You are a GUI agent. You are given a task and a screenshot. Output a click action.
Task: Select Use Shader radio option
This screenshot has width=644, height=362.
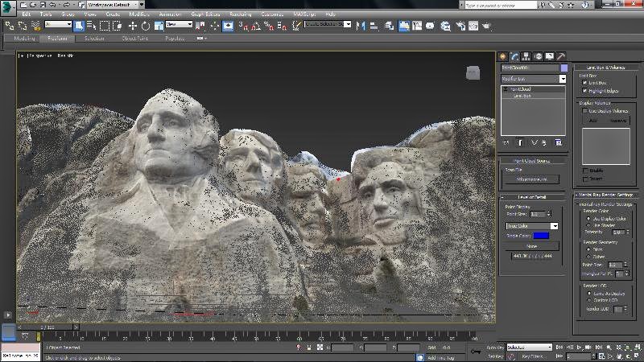588,225
